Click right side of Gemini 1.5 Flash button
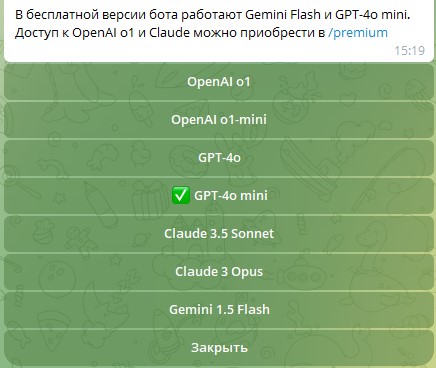 383,309
